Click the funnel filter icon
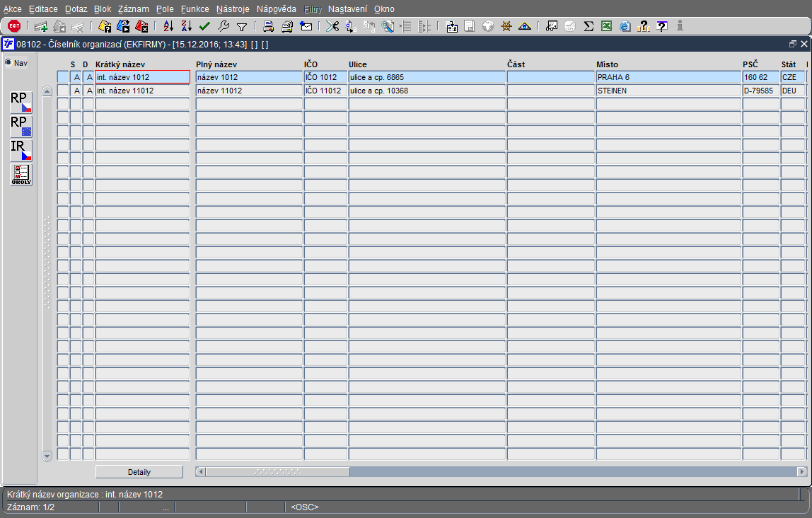Image resolution: width=812 pixels, height=518 pixels. (242, 26)
